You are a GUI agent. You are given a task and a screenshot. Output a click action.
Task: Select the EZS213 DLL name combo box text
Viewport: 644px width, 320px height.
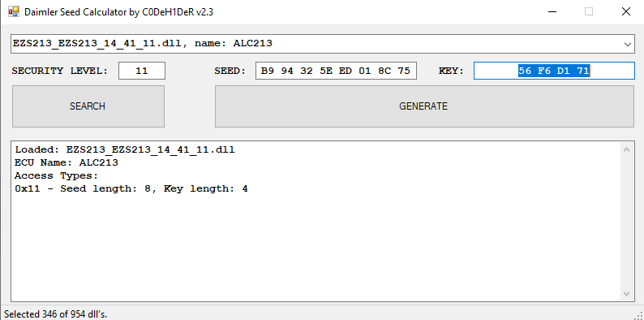click(x=143, y=43)
